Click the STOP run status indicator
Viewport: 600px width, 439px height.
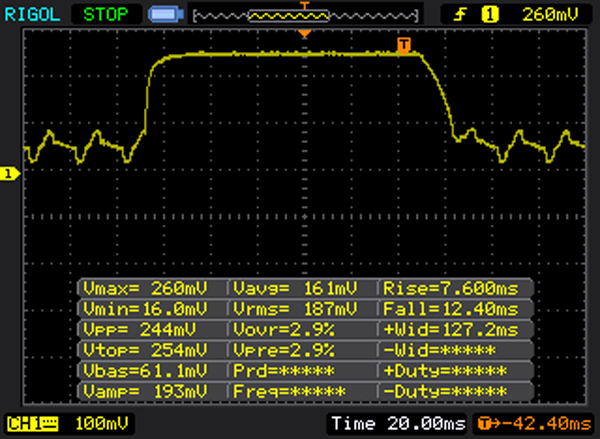tap(106, 15)
